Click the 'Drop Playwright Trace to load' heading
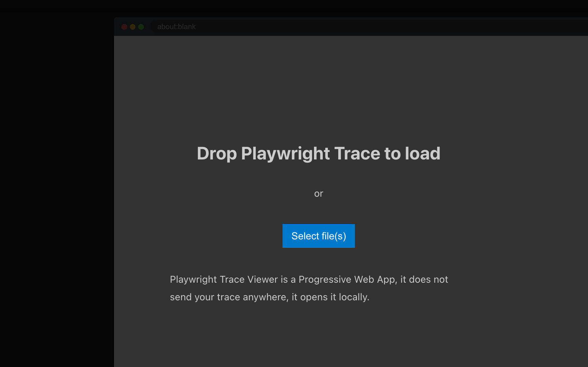 coord(319,153)
